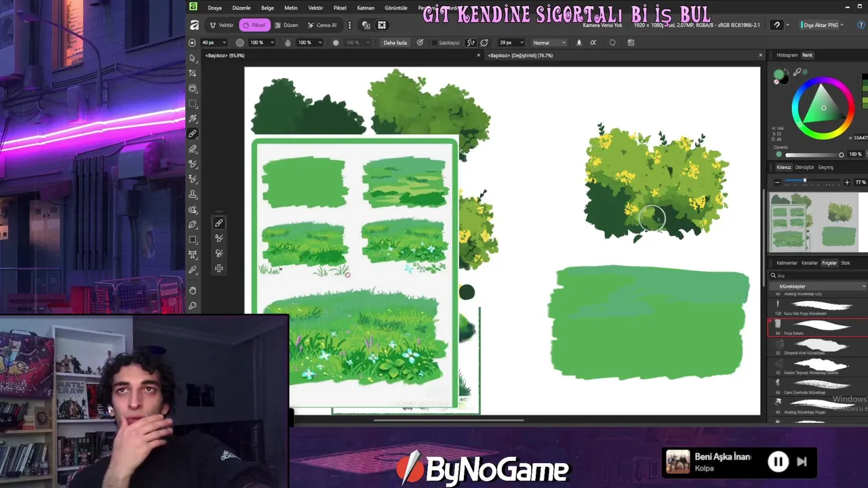Select the Pen tool

pos(193,224)
